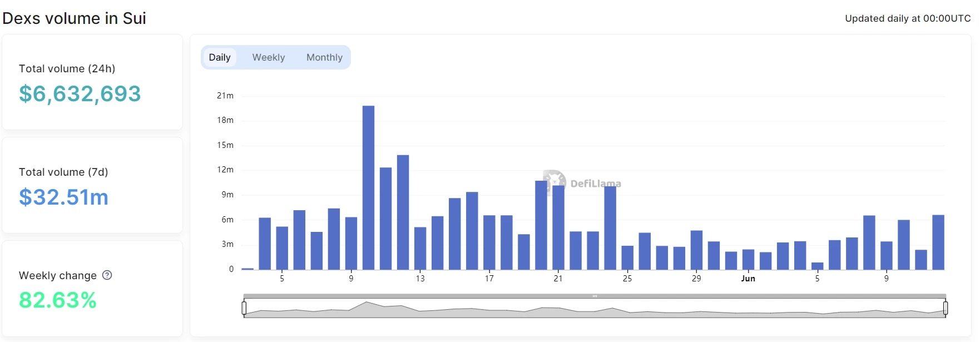Switch to the Daily tab

220,57
